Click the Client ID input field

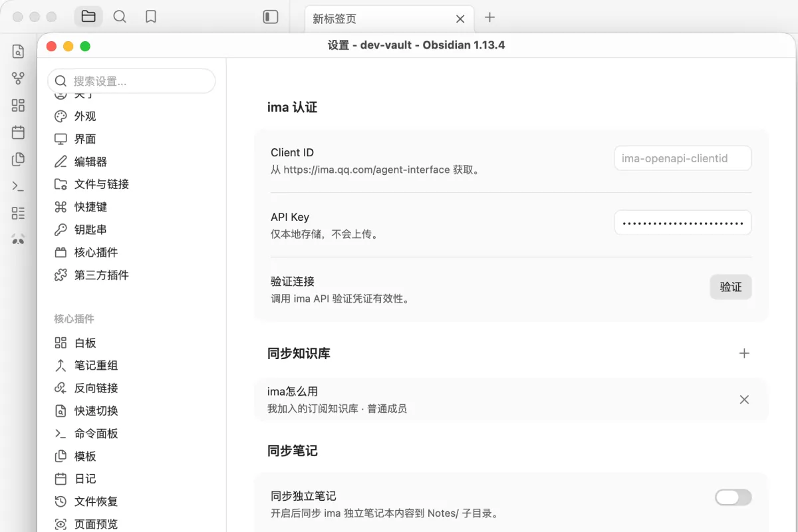click(683, 158)
